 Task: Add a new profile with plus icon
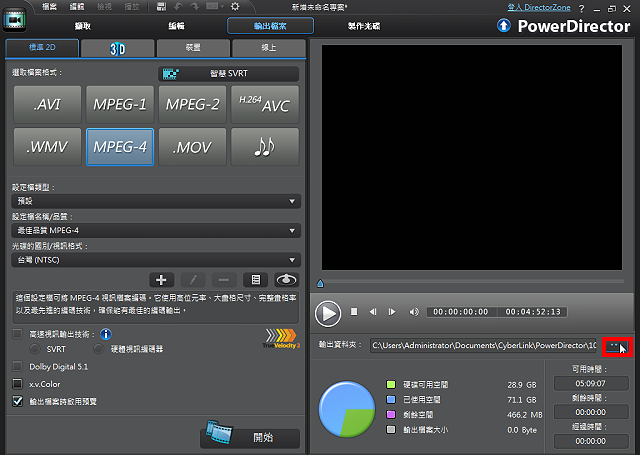(162, 280)
